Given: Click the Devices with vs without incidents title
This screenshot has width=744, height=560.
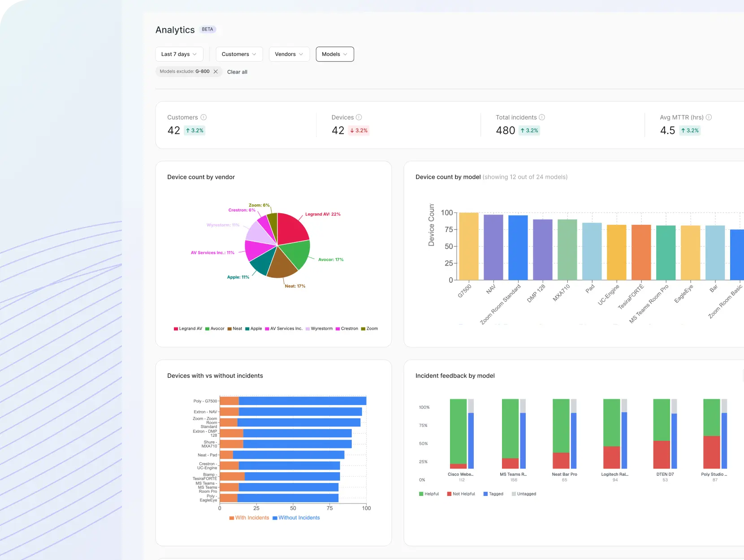Looking at the screenshot, I should (215, 376).
